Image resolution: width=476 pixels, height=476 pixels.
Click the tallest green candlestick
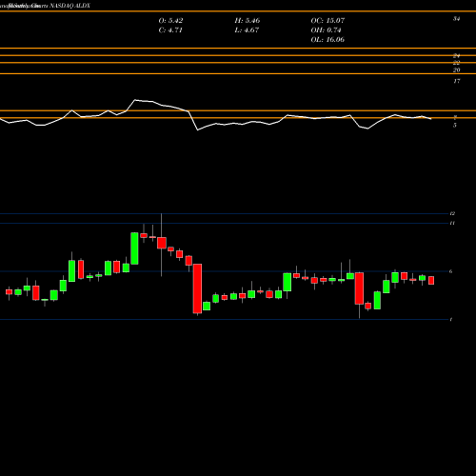[x=134, y=248]
